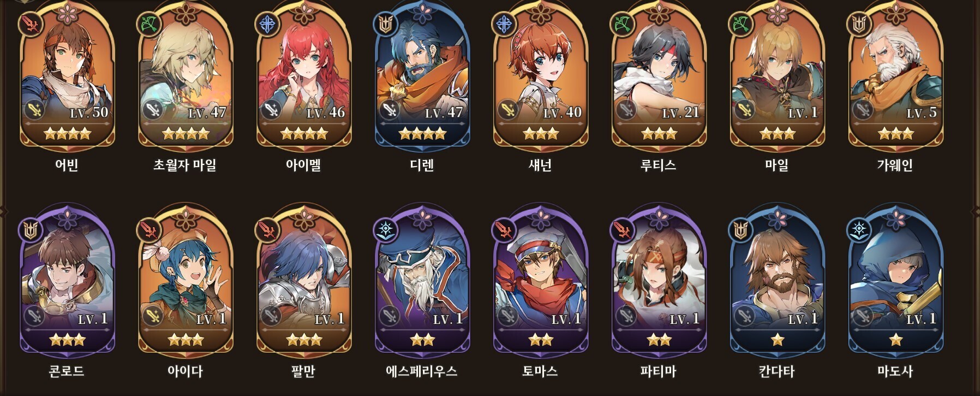Image resolution: width=980 pixels, height=396 pixels.
Task: Click the sword weapon icon on 마일's card
Action: (744, 110)
